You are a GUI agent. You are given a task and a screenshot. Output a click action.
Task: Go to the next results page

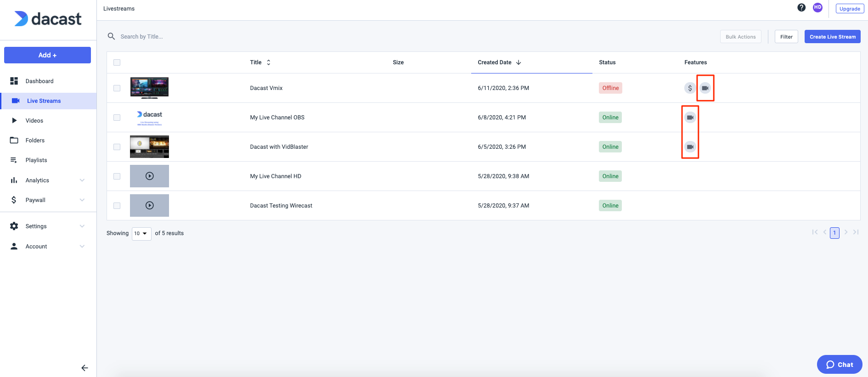click(x=846, y=232)
